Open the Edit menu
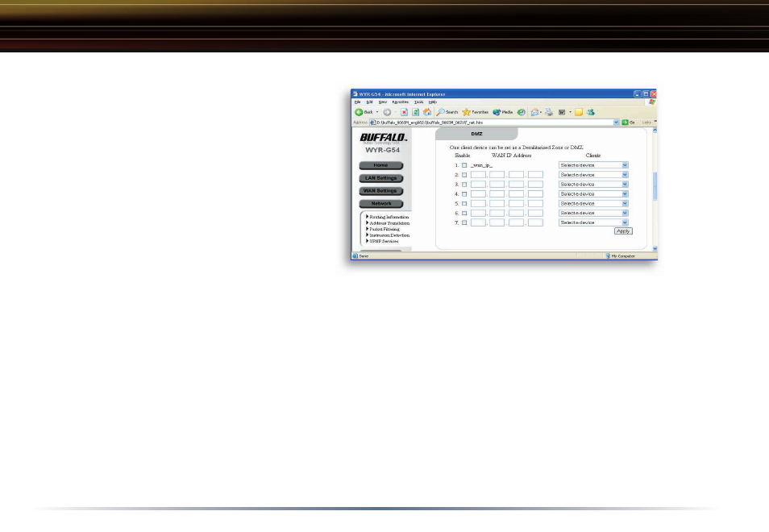 coord(370,102)
